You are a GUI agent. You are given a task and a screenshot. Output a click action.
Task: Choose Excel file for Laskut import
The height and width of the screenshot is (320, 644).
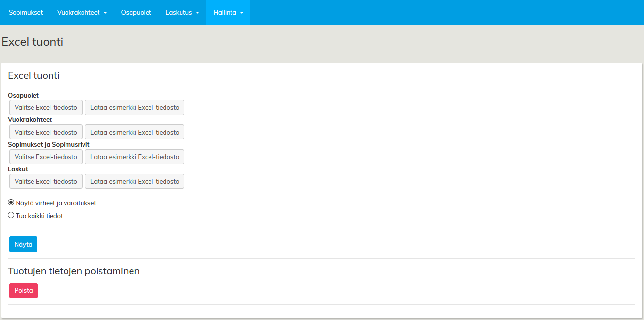click(46, 181)
